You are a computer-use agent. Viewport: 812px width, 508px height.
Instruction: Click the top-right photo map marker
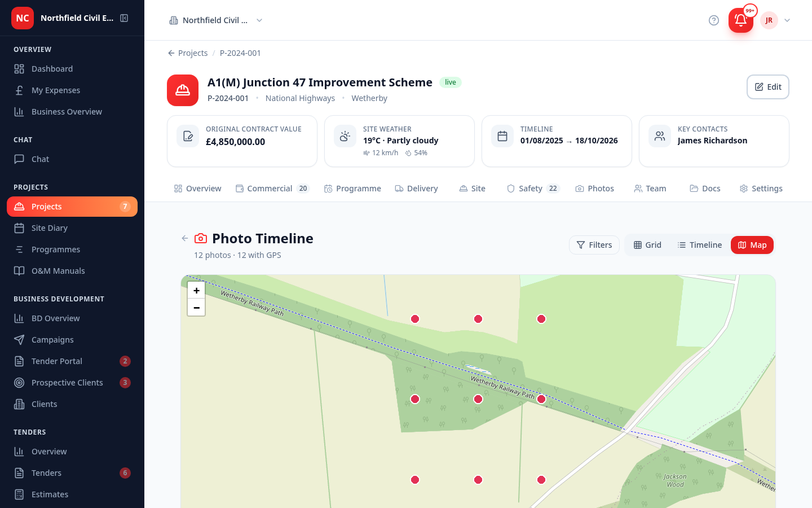[541, 319]
